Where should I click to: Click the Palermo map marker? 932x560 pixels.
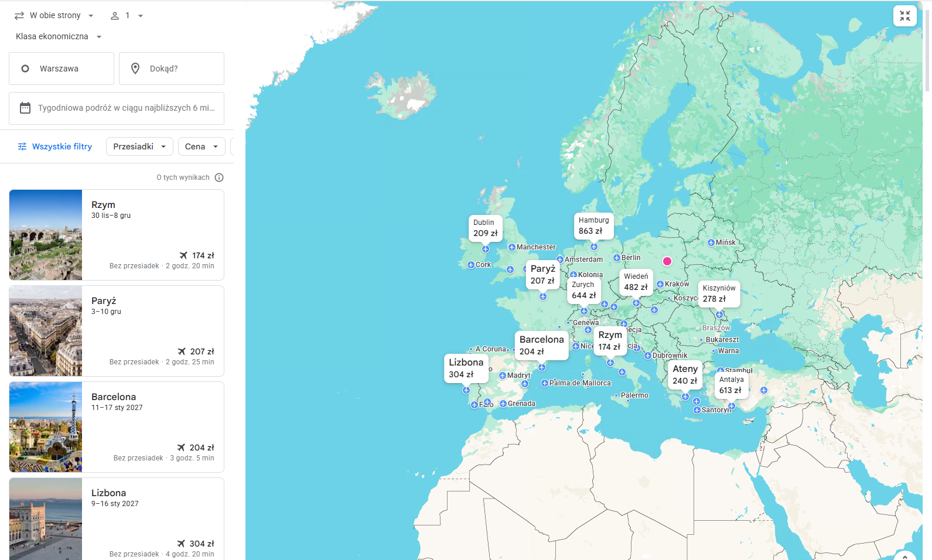(x=616, y=395)
